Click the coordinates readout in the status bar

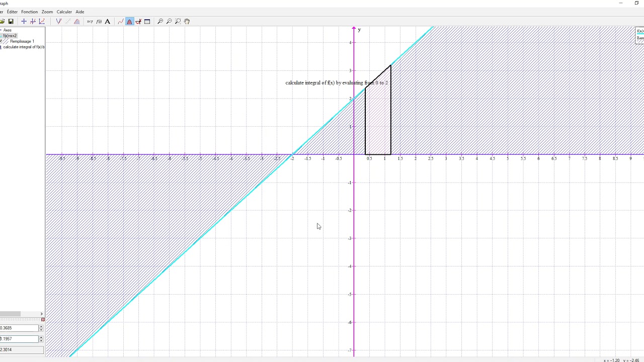[x=621, y=360]
